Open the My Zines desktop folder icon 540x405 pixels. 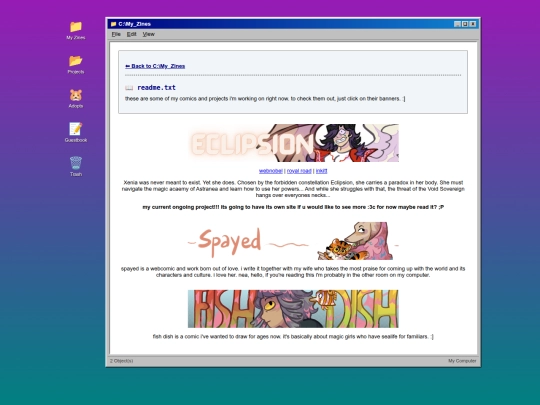(x=76, y=30)
